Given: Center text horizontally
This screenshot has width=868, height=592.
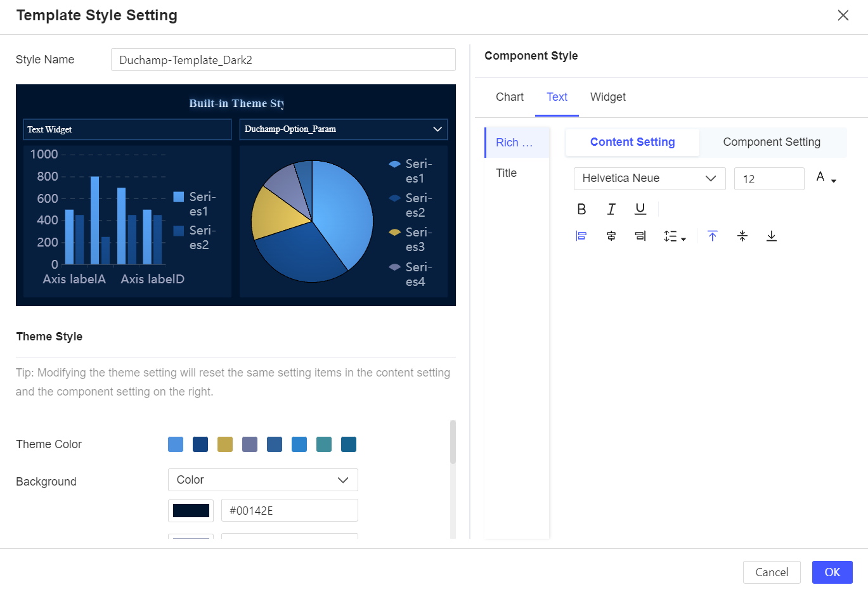Looking at the screenshot, I should [611, 236].
